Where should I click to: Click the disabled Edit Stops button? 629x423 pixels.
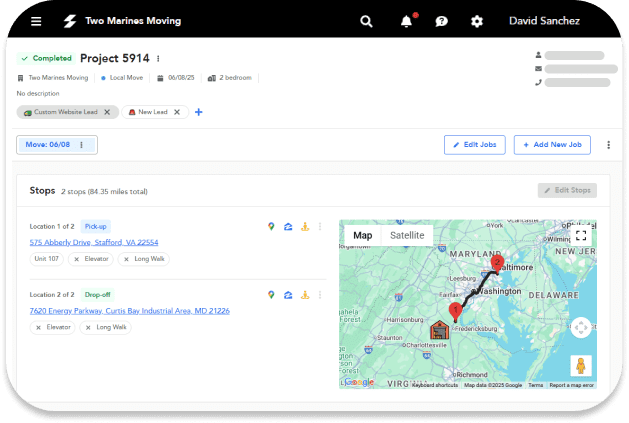567,190
